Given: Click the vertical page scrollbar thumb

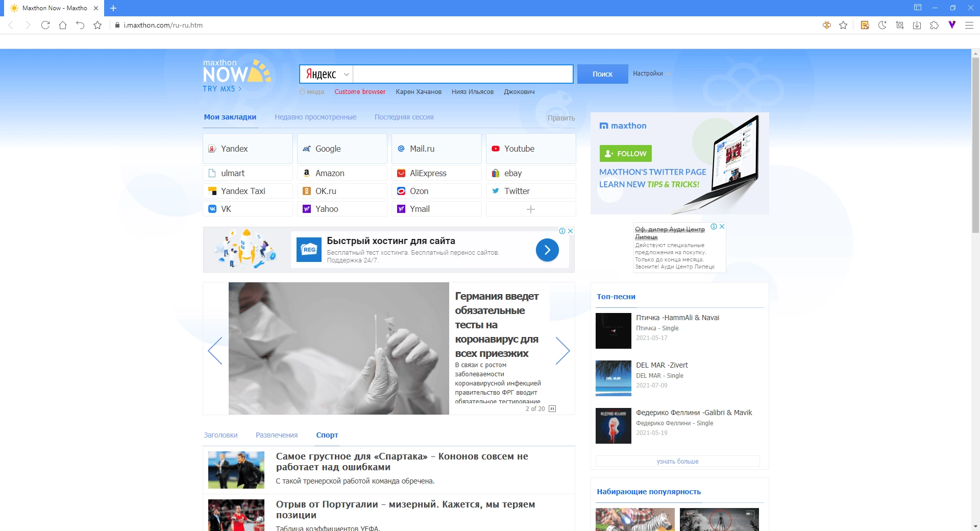Looking at the screenshot, I should pyautogui.click(x=975, y=146).
